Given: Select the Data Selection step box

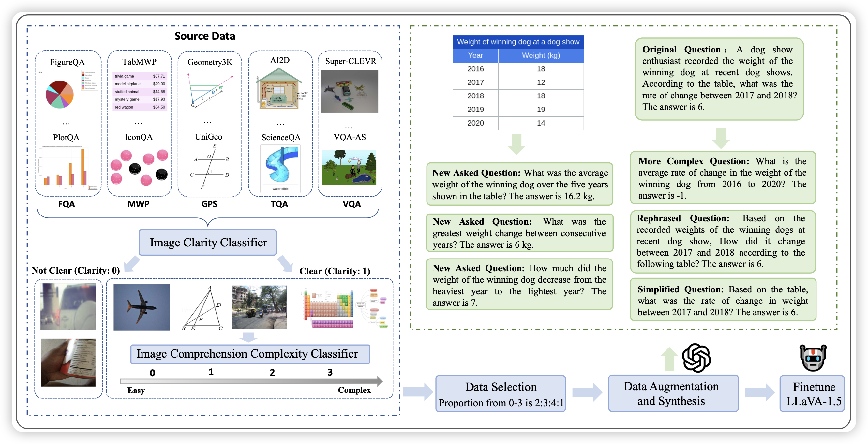Looking at the screenshot, I should tap(501, 393).
